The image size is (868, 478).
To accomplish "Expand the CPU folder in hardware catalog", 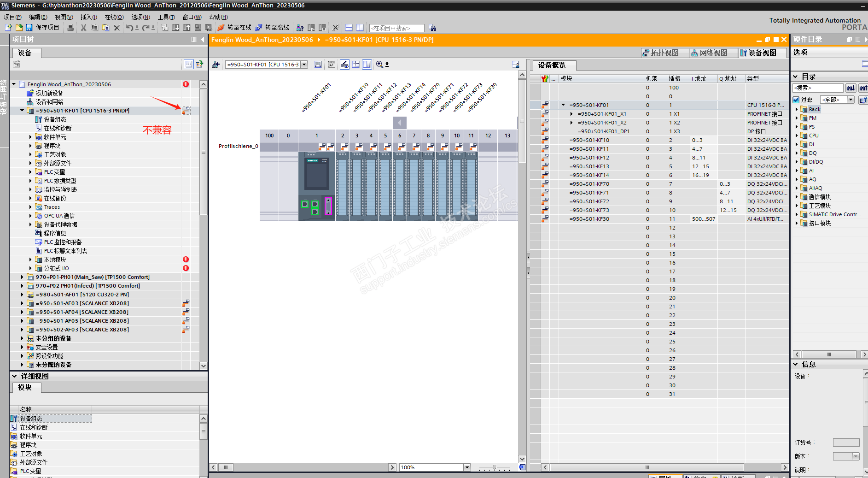I will (797, 136).
